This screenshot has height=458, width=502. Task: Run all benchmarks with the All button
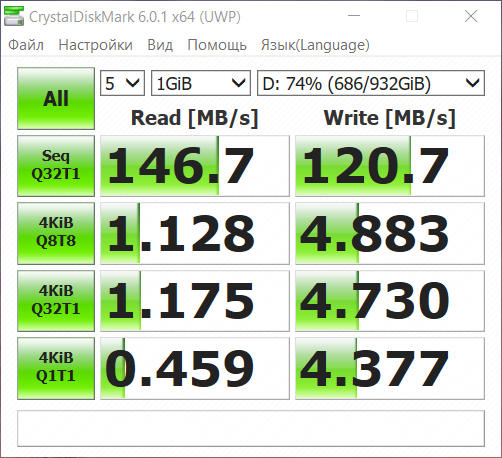tap(56, 98)
